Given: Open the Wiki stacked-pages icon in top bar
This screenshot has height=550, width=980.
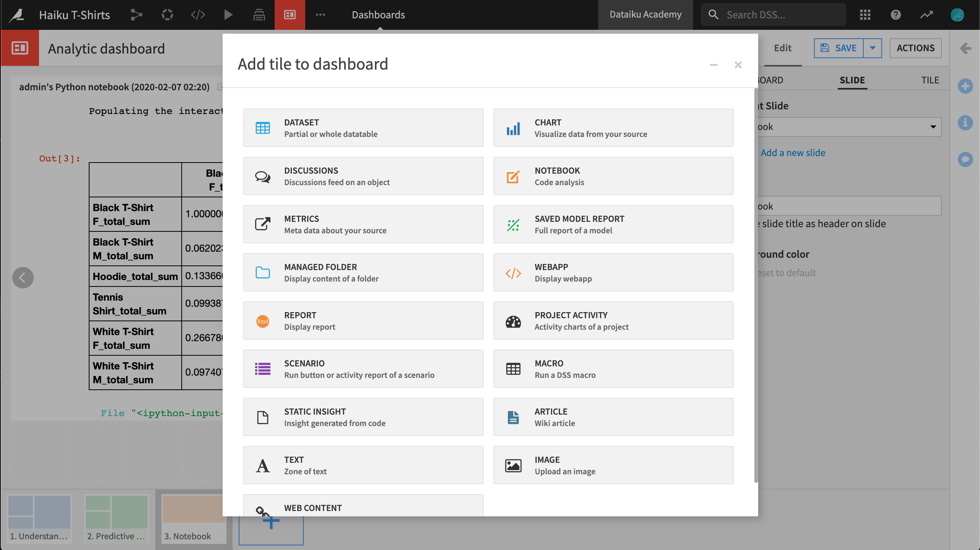Looking at the screenshot, I should click(259, 15).
